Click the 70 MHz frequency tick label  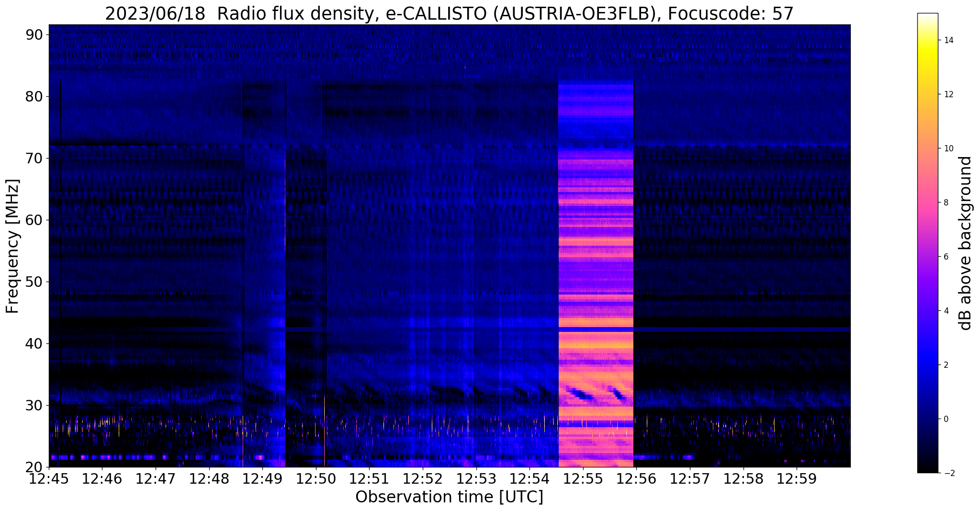tap(34, 158)
